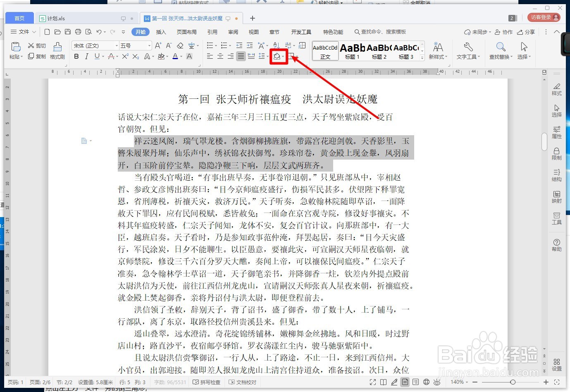
Task: Toggle character shading button
Action: pyautogui.click(x=189, y=56)
